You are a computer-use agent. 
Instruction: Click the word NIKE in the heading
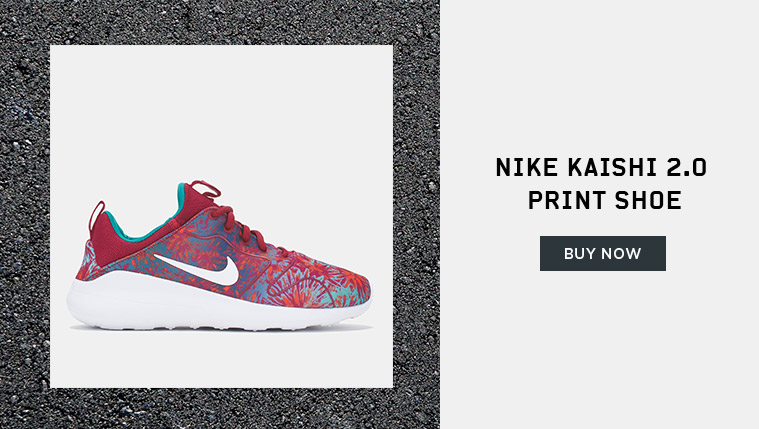pos(527,168)
